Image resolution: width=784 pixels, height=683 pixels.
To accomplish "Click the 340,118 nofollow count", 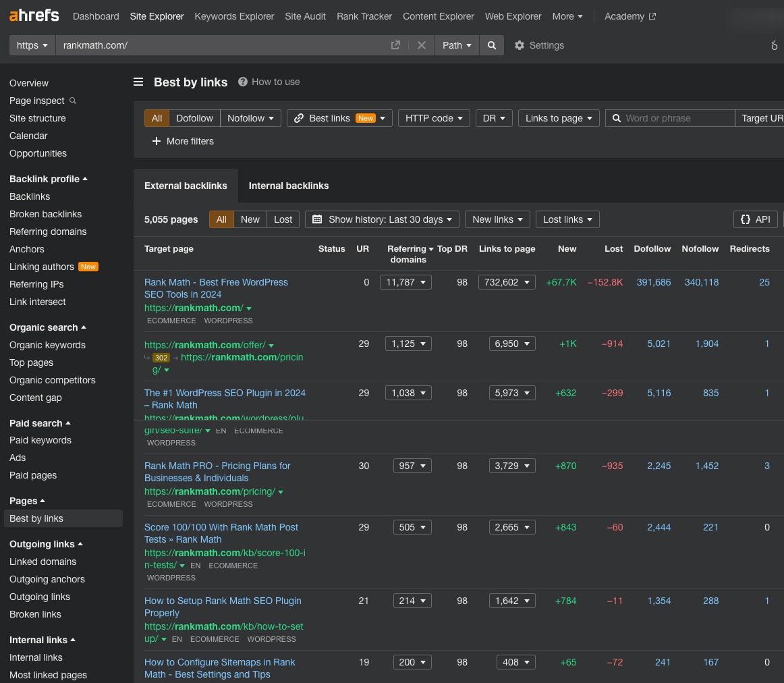I will click(x=702, y=283).
